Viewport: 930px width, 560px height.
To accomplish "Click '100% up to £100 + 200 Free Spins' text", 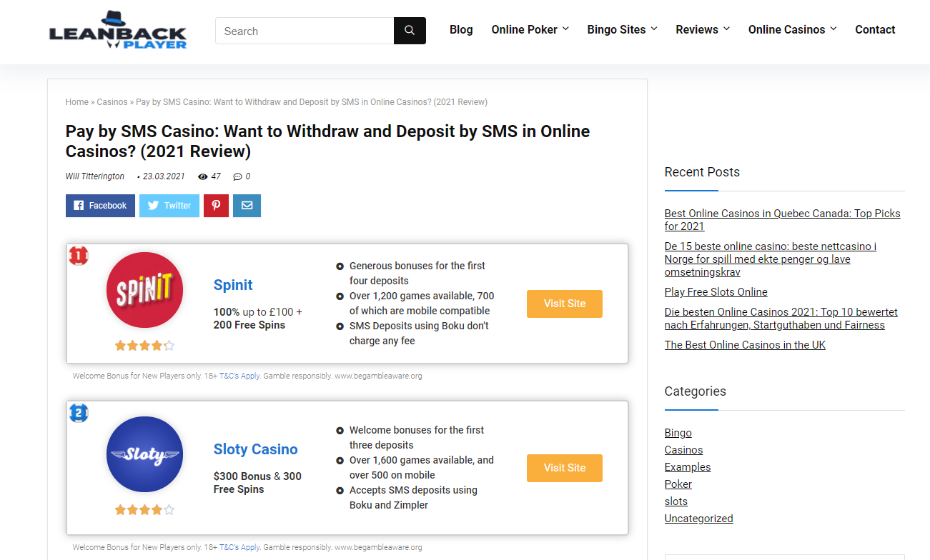I will [x=258, y=319].
